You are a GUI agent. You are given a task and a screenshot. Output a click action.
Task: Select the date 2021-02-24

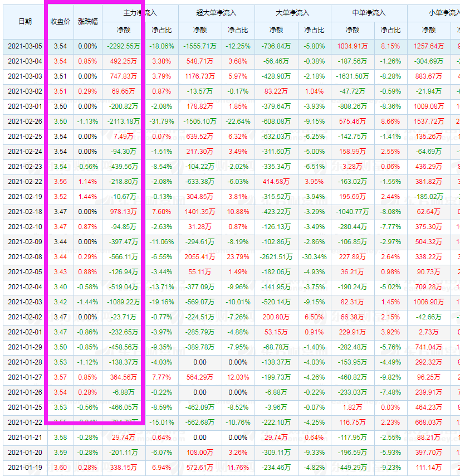click(x=25, y=152)
